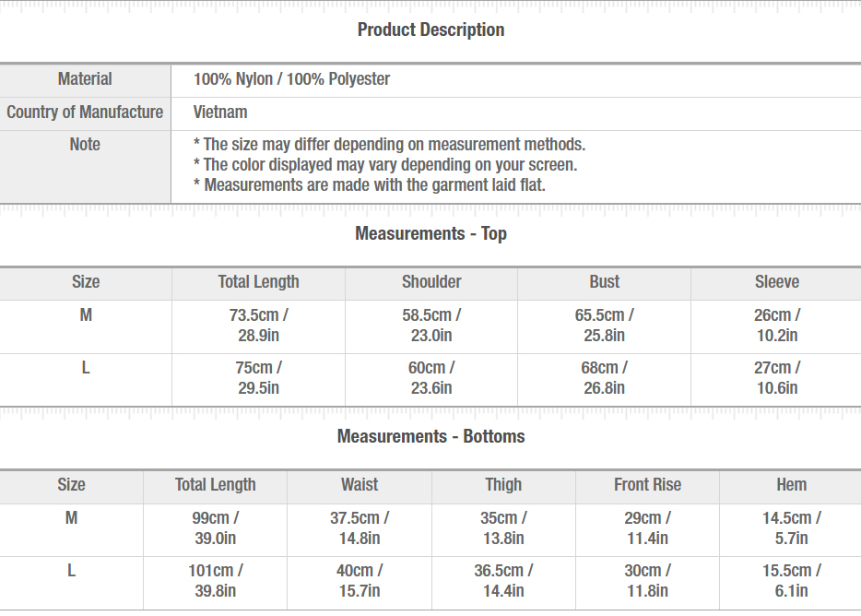
Task: Click size M total length 73.5cm cell
Action: point(259,326)
